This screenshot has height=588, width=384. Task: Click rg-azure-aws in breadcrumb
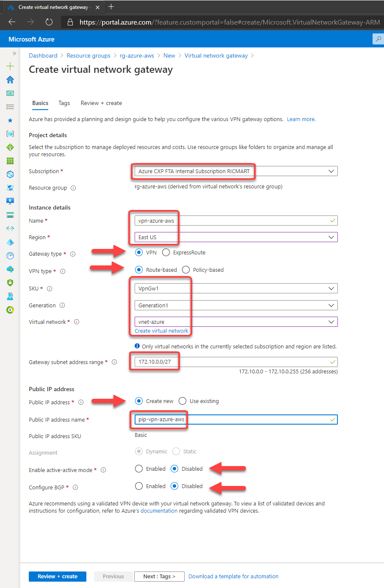point(137,55)
